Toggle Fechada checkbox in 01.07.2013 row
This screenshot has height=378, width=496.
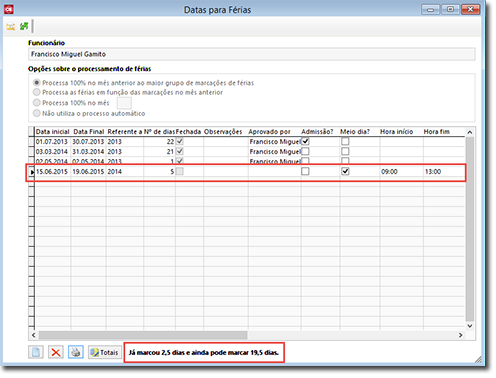180,141
